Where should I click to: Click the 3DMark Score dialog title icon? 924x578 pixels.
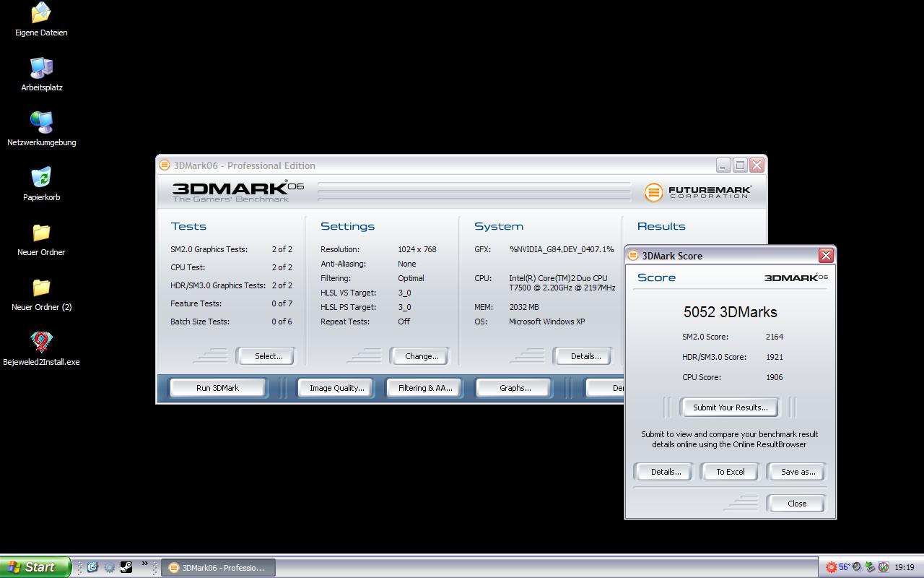click(633, 255)
